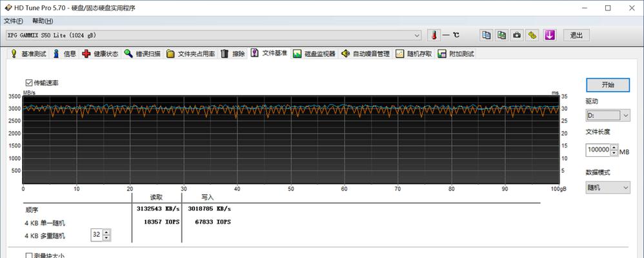Viewport: 644px width, 258px height.
Task: Click the 写入 column header
Action: click(207, 197)
